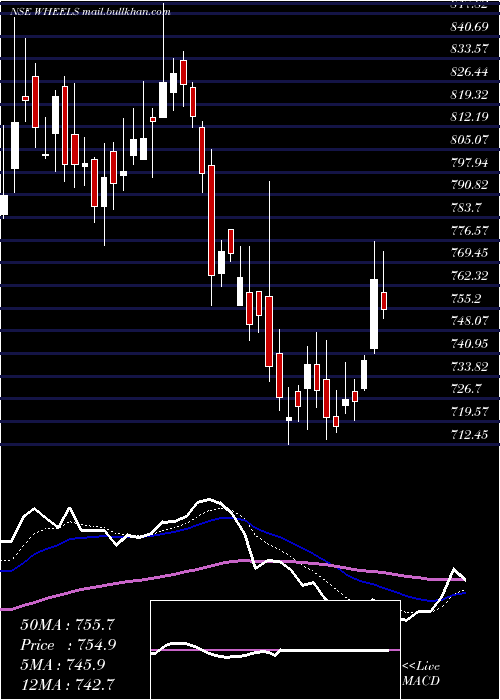The width and height of the screenshot is (500, 700).
Task: Click the 776.57 price label
Action: pos(469,231)
